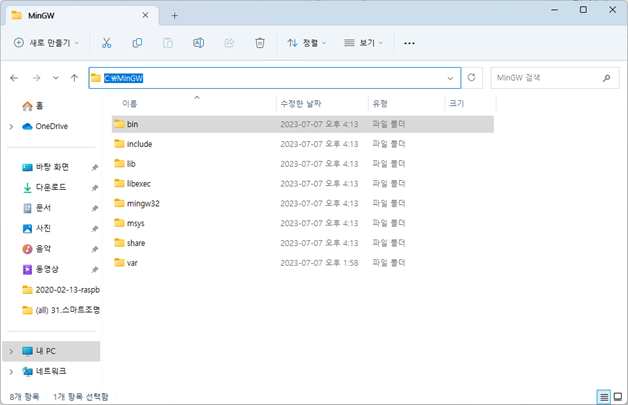This screenshot has height=405, width=628.
Task: Open recent locations dropdown chevron
Action: (56, 78)
